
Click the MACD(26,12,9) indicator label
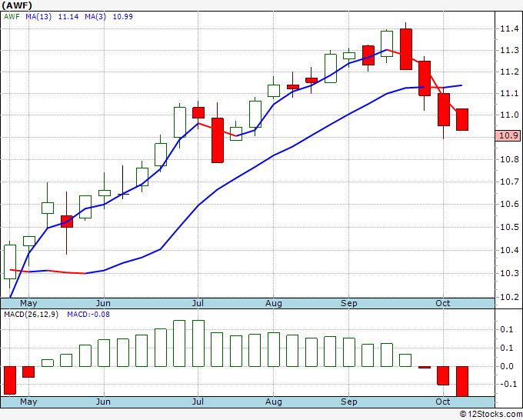tap(31, 315)
